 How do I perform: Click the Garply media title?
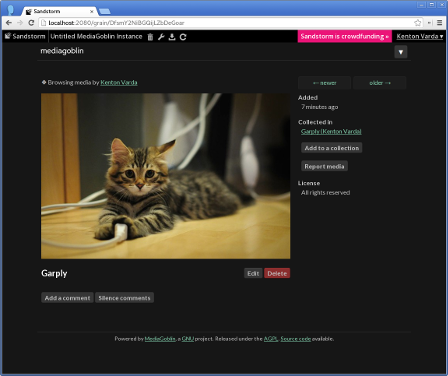[x=54, y=273]
